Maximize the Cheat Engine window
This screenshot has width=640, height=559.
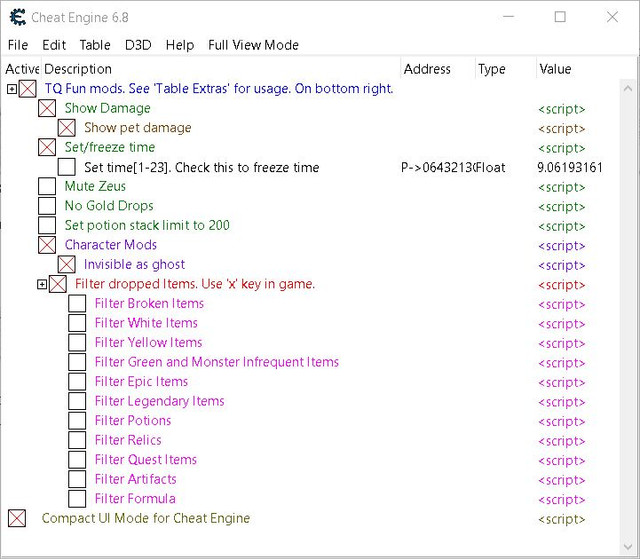tap(560, 17)
